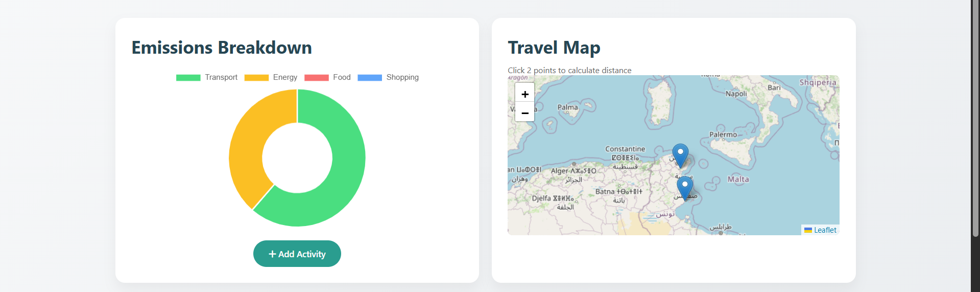Viewport: 980px width, 292px height.
Task: Pick Palermo on the map
Action: click(x=723, y=134)
